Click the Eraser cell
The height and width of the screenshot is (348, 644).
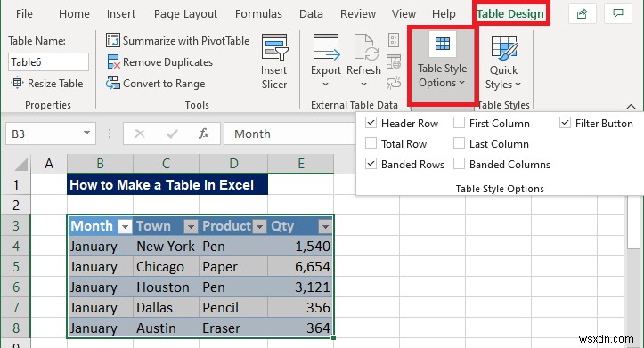[x=233, y=328]
